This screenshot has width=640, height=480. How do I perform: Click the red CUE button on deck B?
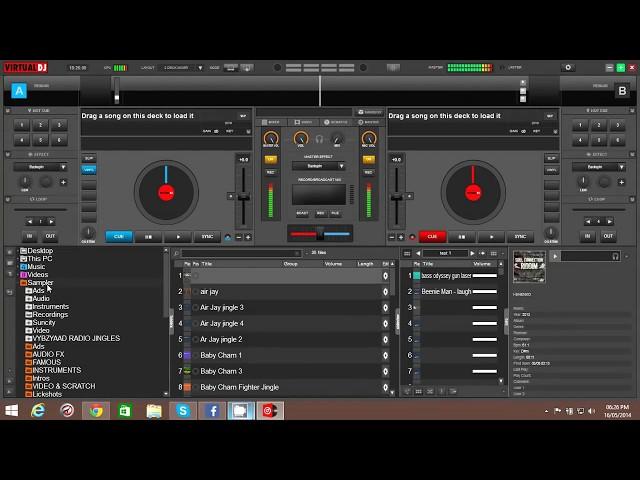[432, 237]
